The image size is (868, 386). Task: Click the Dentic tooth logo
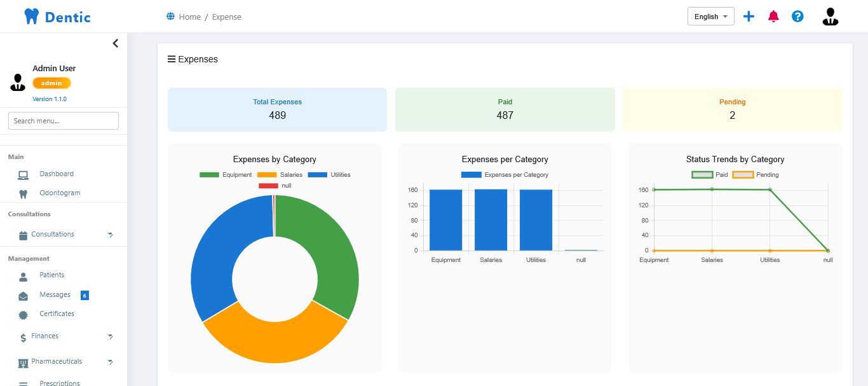tap(31, 17)
